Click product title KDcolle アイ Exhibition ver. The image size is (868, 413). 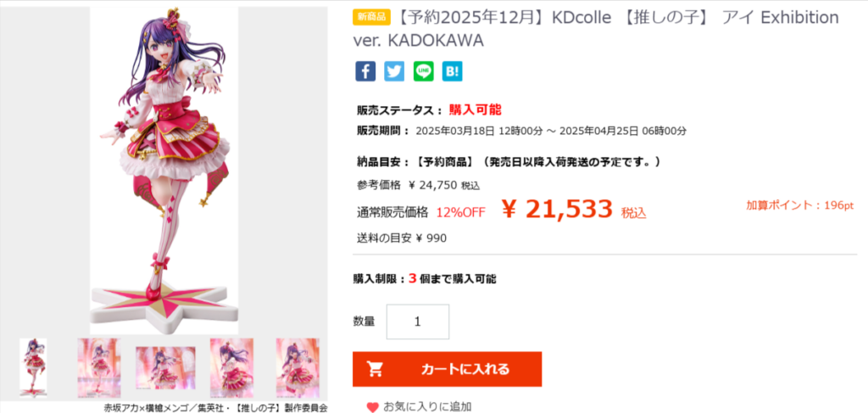[596, 29]
